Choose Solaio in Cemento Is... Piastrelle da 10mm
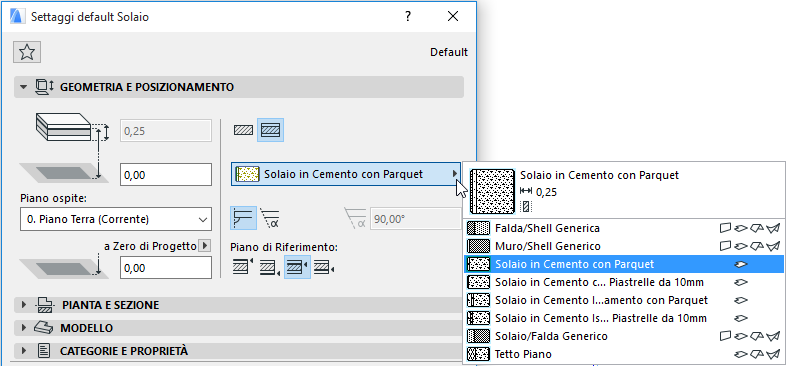This screenshot has height=366, width=787. coord(623,318)
